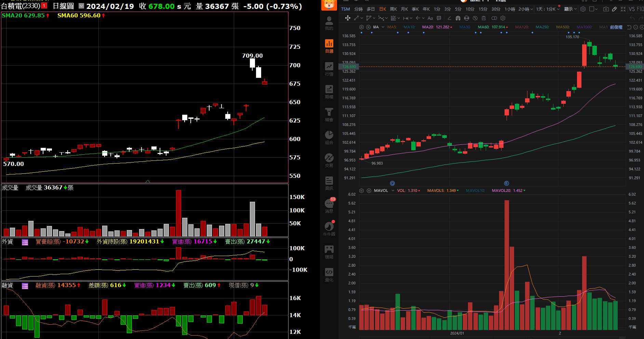Click the pen draw icon near camera

(614, 9)
